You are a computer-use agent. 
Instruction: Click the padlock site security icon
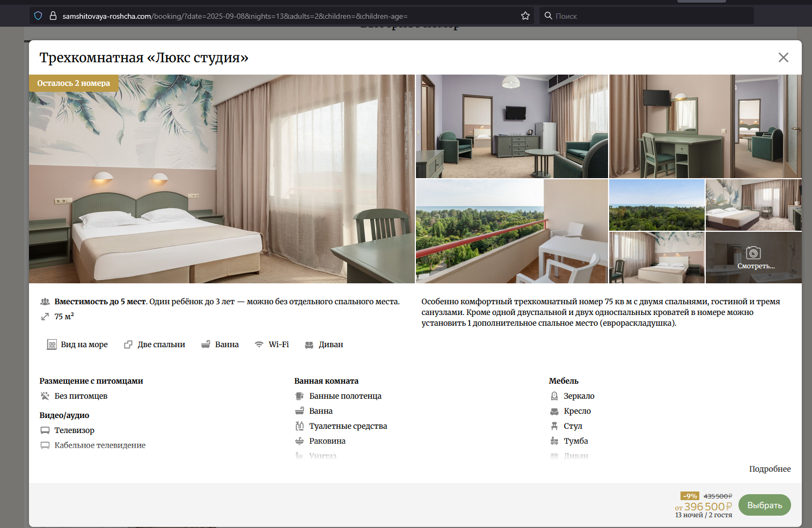53,16
